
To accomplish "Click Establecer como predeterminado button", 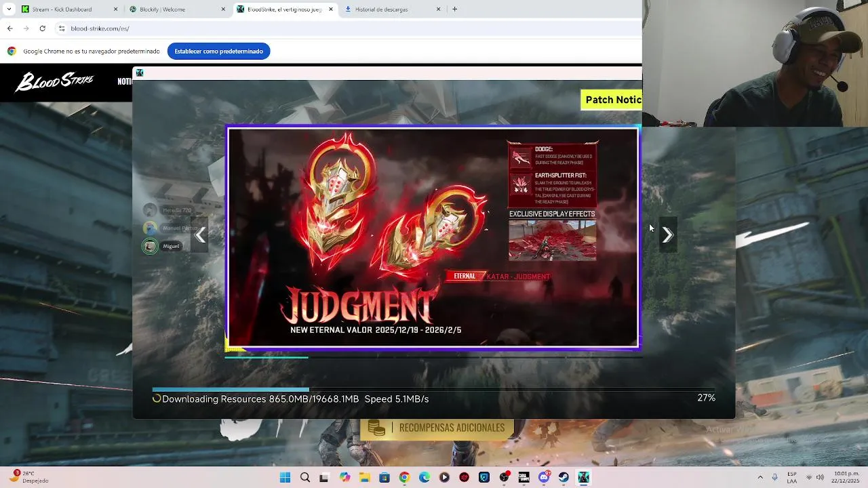I will [218, 51].
